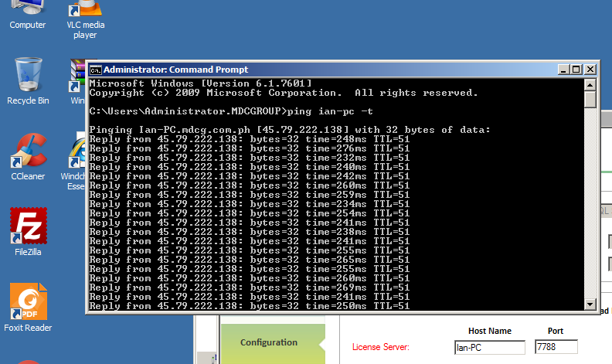This screenshot has width=612, height=364.
Task: Click the Command Prompt title bar text
Action: coord(175,70)
